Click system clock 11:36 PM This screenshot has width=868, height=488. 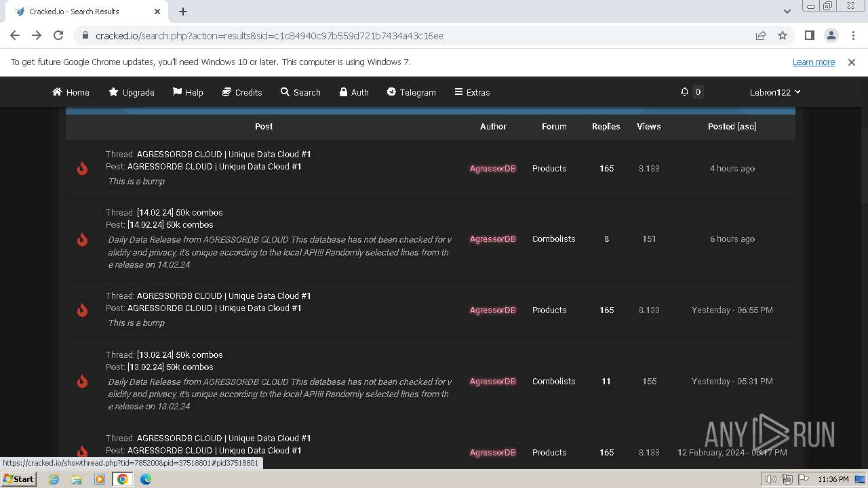pyautogui.click(x=833, y=479)
